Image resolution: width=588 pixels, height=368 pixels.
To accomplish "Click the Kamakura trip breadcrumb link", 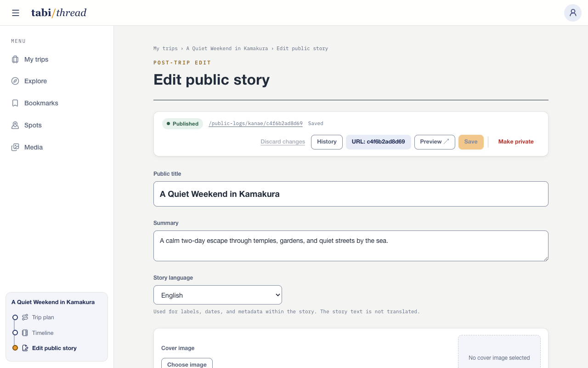I will [227, 48].
